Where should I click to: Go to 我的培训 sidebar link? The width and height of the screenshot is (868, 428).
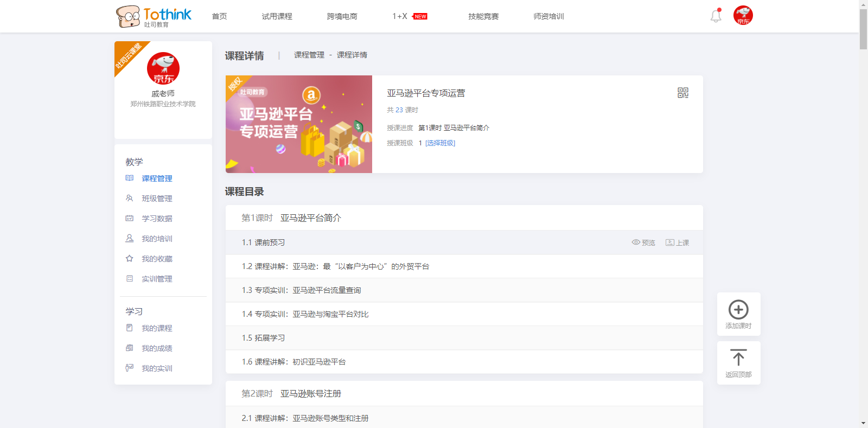click(x=157, y=239)
